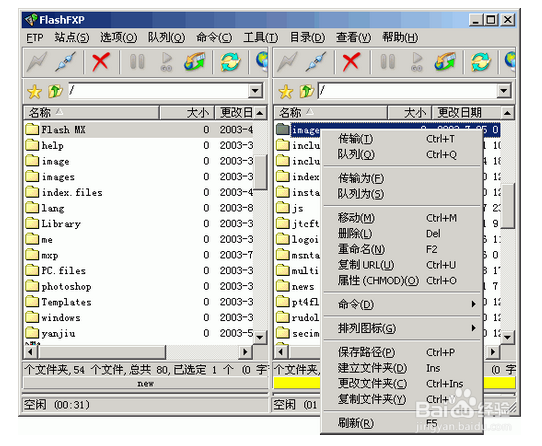Click the left pane refresh arrows icon
This screenshot has height=446, width=542.
coord(230,62)
